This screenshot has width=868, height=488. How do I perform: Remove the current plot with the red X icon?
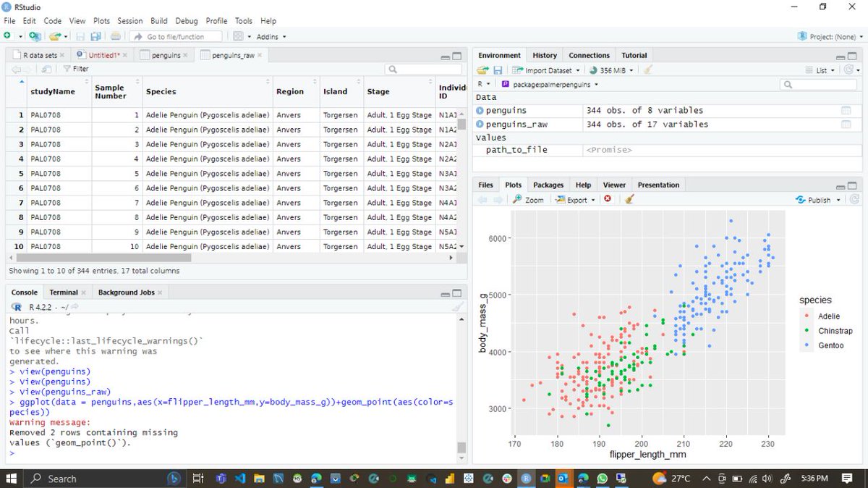pyautogui.click(x=606, y=200)
